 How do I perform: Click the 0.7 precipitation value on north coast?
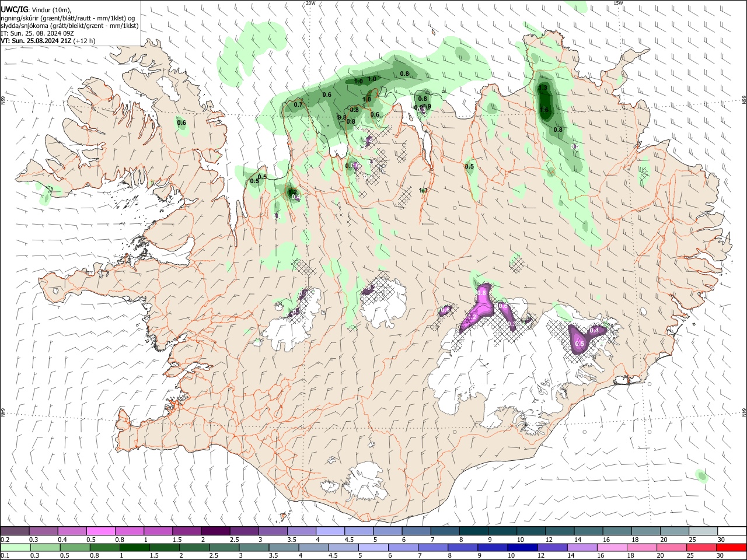[298, 104]
